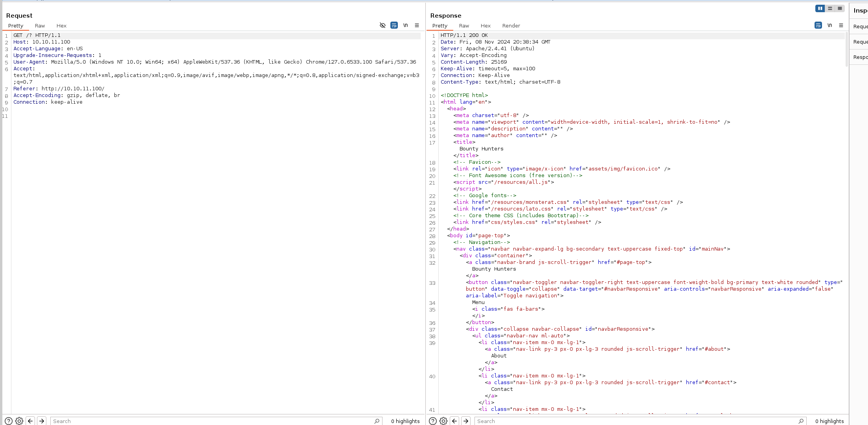The width and height of the screenshot is (868, 425).
Task: Open the Response pane hamburger options menu
Action: click(x=841, y=25)
